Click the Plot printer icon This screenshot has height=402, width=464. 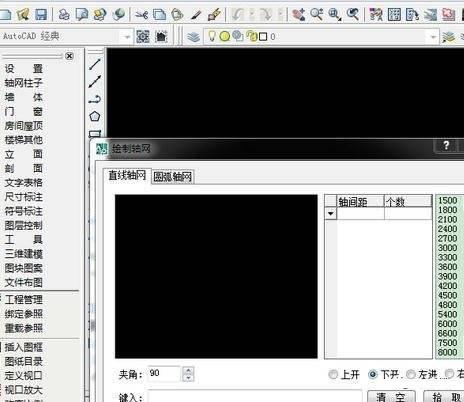[x=64, y=14]
